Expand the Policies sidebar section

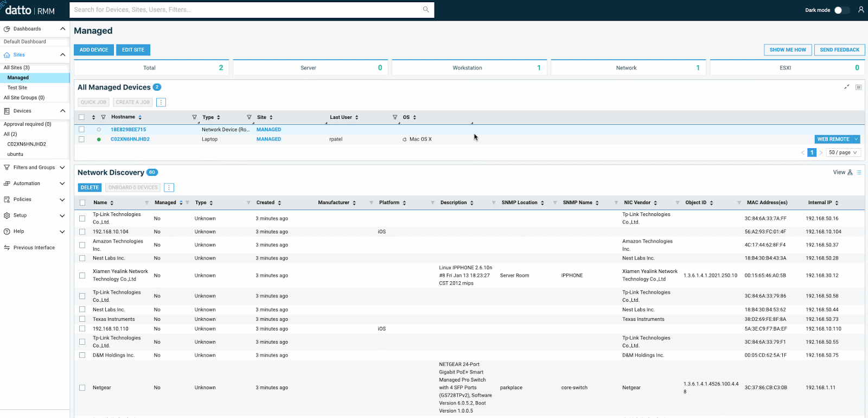[62, 199]
